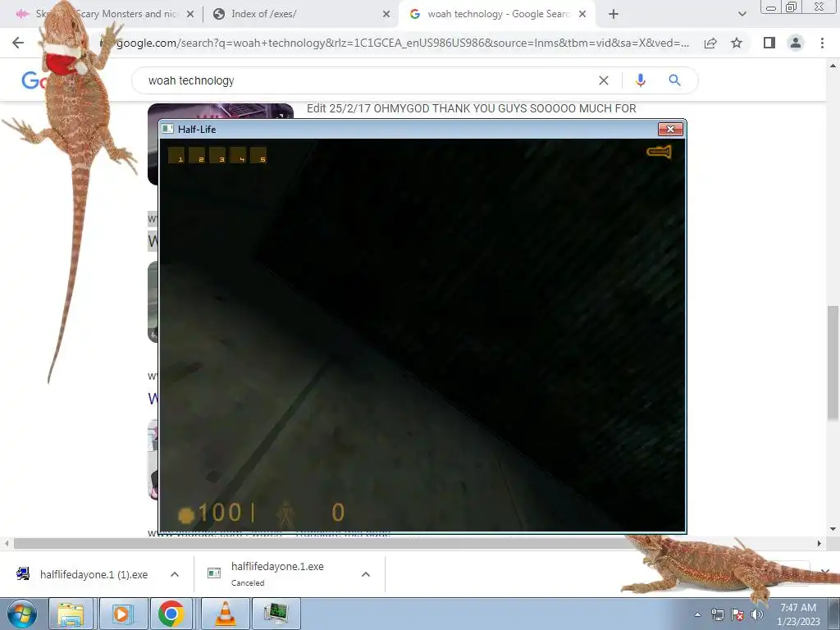The width and height of the screenshot is (840, 630).
Task: Click the horizontal scrollbar right arrow
Action: [819, 543]
